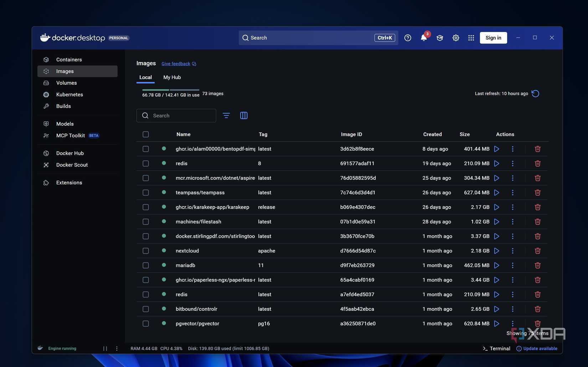Delete the ghcr.io/karakeep-app/karakeep image
This screenshot has width=588, height=367.
(538, 207)
